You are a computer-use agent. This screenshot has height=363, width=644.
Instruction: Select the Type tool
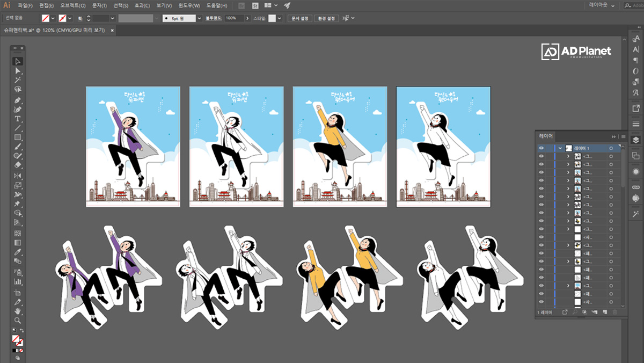point(18,119)
